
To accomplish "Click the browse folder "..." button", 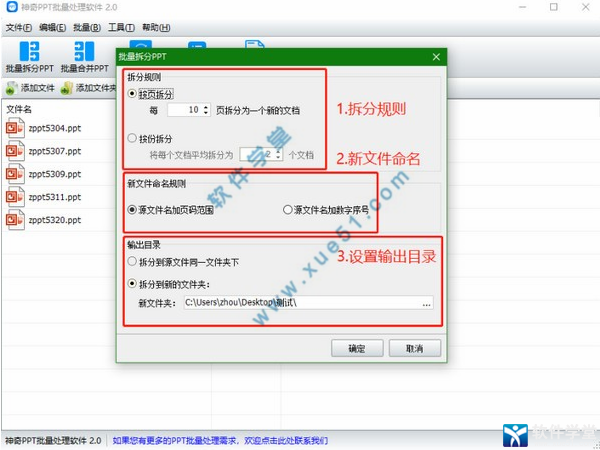I will click(x=427, y=302).
